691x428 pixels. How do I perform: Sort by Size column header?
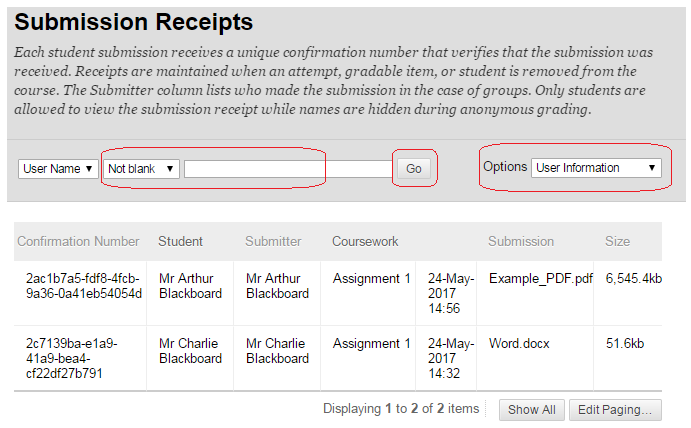617,241
